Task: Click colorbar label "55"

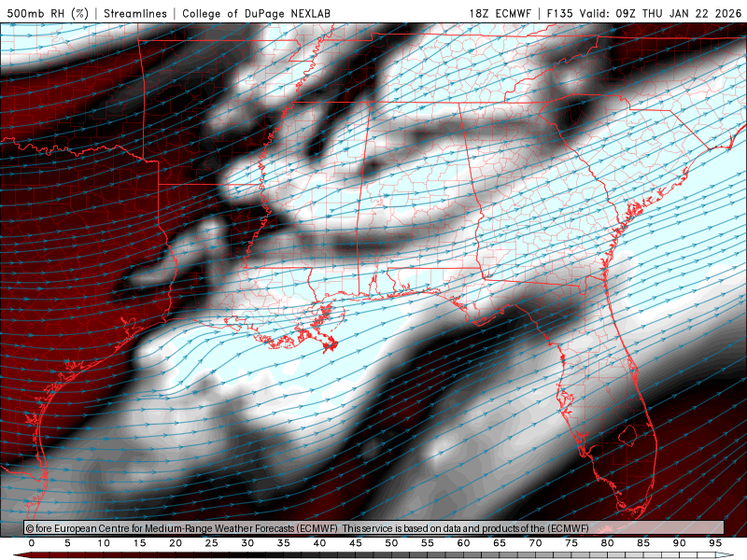Action: click(428, 543)
